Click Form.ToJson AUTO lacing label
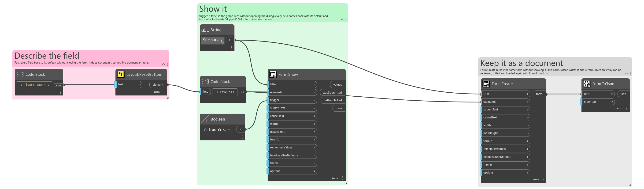The height and width of the screenshot is (189, 644). point(619,108)
